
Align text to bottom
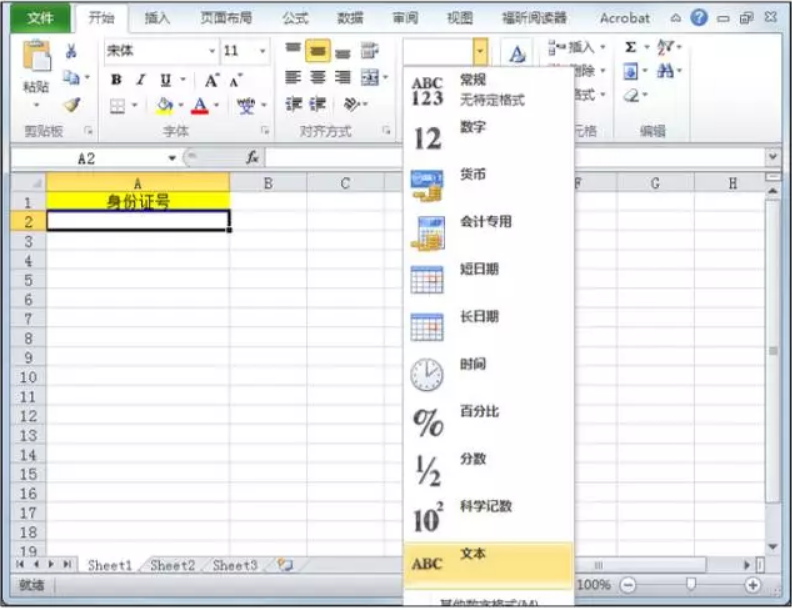[342, 52]
